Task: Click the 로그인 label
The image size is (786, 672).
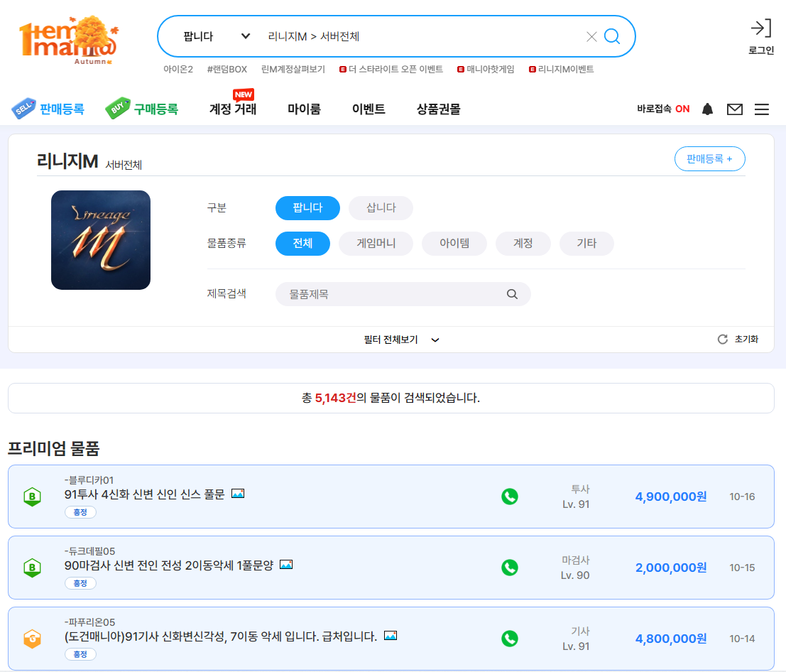Action: pos(761,50)
